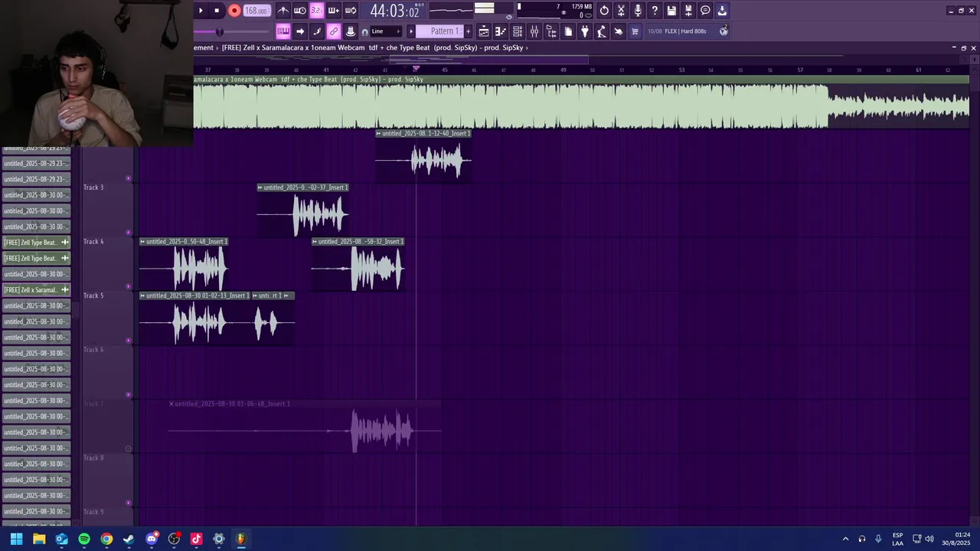Open the browser tree icon
The image size is (980, 551).
(551, 31)
